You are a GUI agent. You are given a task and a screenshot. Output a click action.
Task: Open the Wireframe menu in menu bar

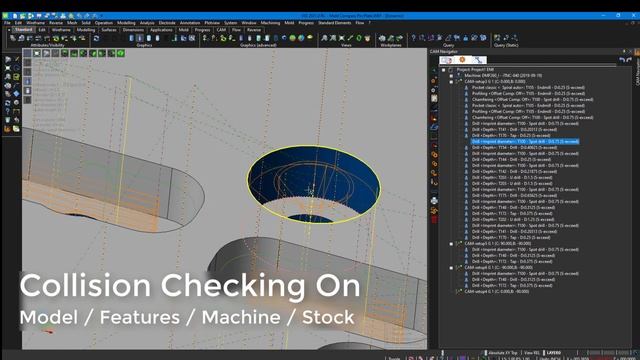tap(36, 23)
